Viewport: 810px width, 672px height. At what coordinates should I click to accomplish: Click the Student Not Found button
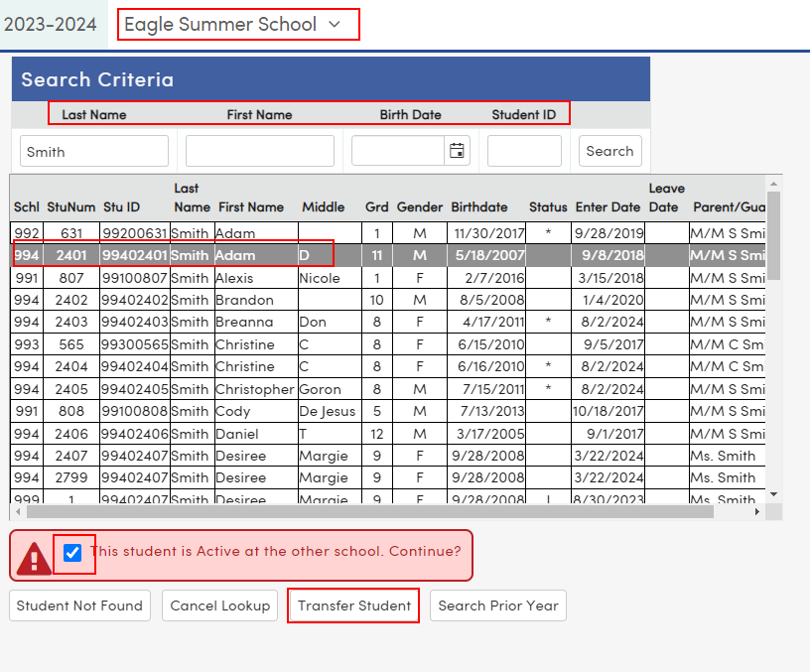pos(79,605)
